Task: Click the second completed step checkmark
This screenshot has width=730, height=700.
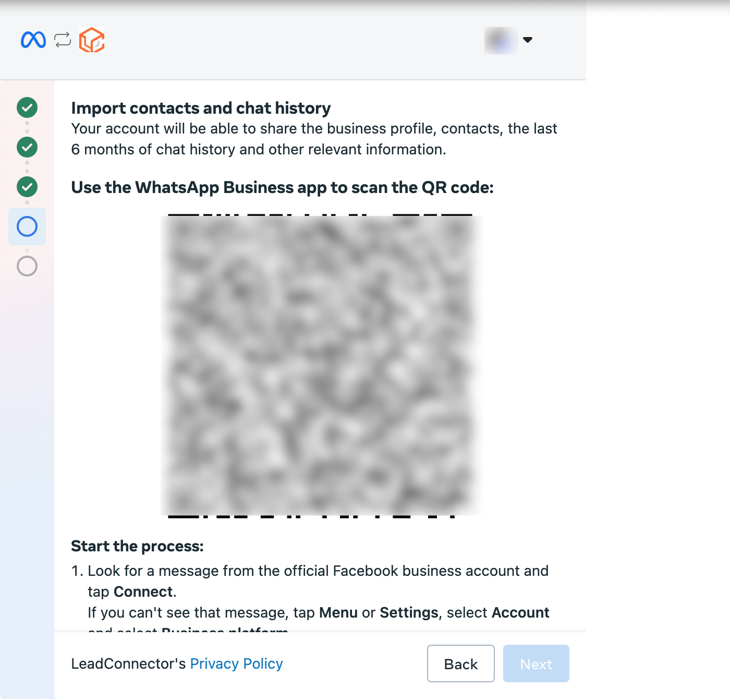Action: point(27,147)
